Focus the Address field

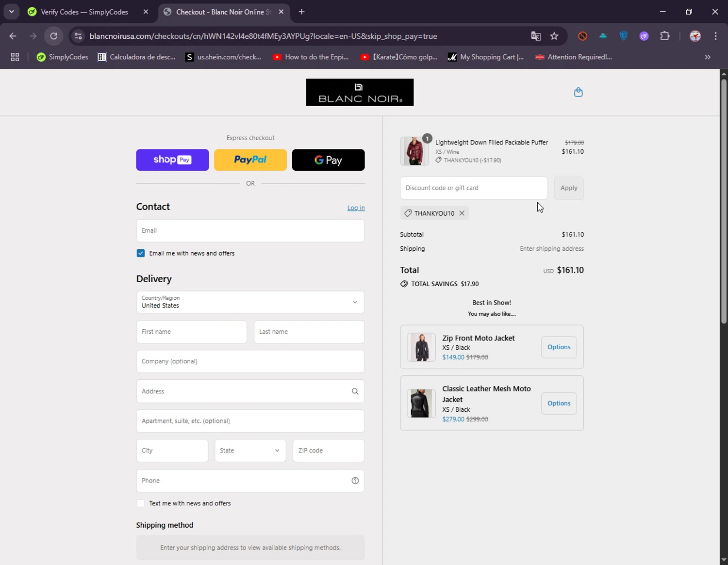pyautogui.click(x=250, y=391)
